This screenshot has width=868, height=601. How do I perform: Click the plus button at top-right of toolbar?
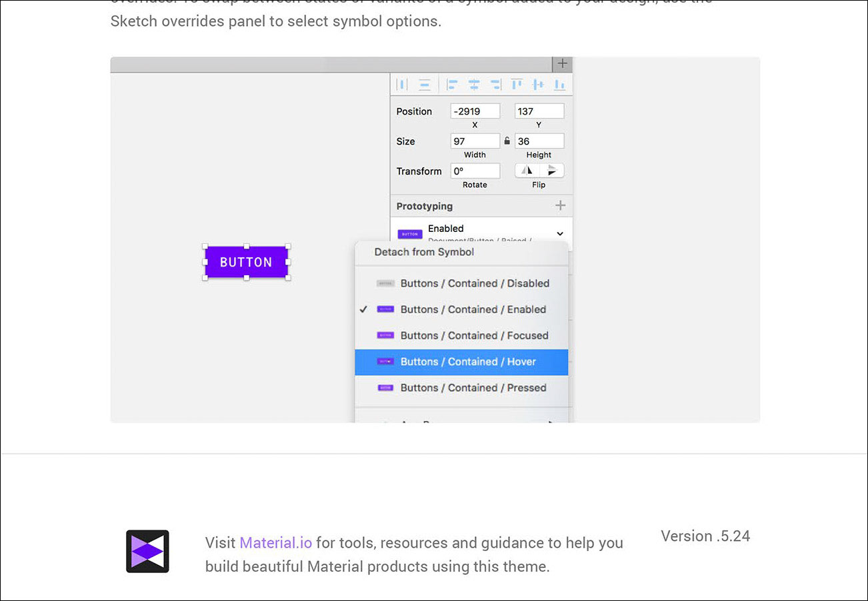coord(563,64)
